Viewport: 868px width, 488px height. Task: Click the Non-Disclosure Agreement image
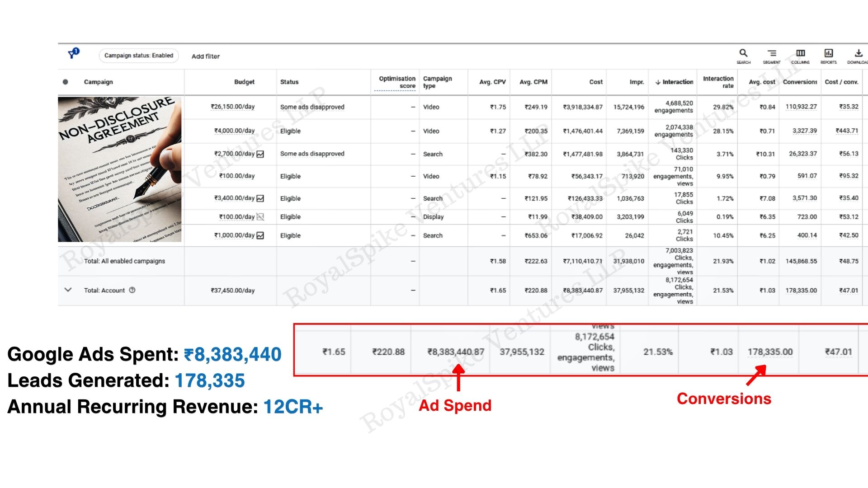coord(120,169)
